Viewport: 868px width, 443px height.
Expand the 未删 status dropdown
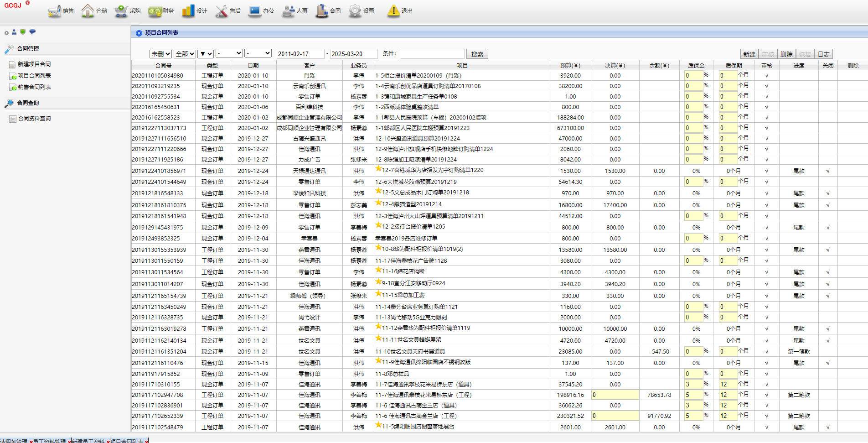pos(160,54)
